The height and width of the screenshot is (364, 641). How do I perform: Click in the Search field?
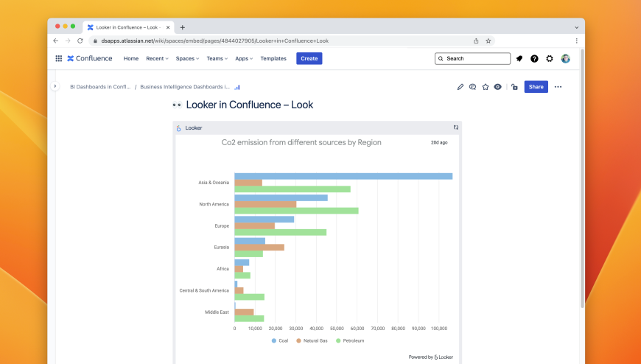tap(473, 58)
